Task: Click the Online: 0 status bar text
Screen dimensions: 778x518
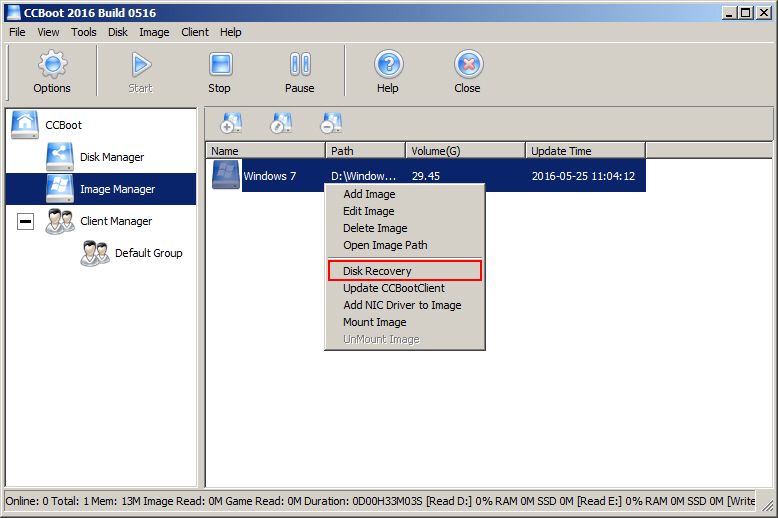Action: click(x=27, y=501)
